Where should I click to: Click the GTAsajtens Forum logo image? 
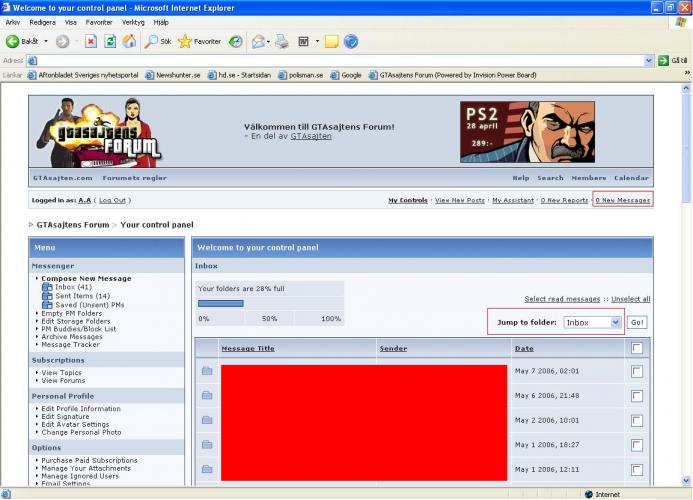(x=98, y=130)
